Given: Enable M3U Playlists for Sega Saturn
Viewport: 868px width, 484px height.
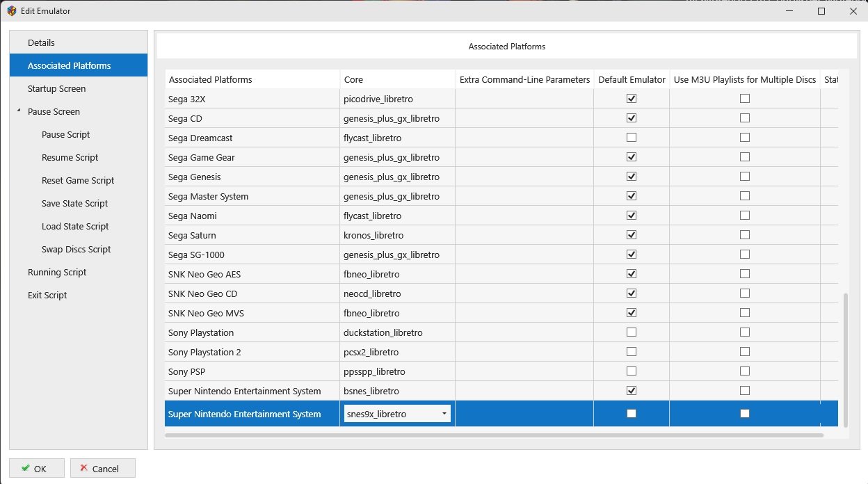Looking at the screenshot, I should click(745, 235).
